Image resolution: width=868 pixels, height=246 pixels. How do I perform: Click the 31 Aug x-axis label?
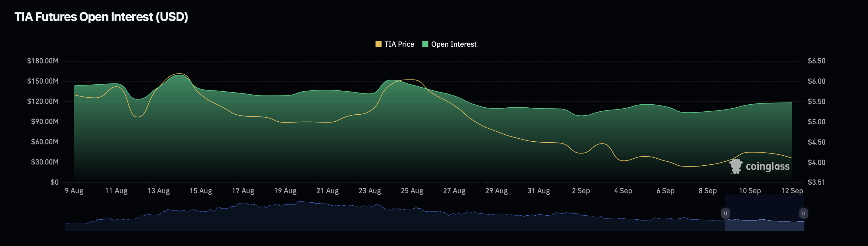(539, 191)
